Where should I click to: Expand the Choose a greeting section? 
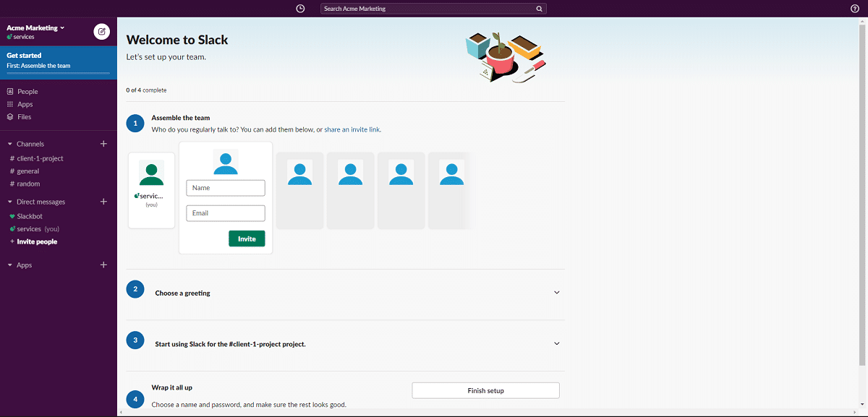tap(556, 292)
